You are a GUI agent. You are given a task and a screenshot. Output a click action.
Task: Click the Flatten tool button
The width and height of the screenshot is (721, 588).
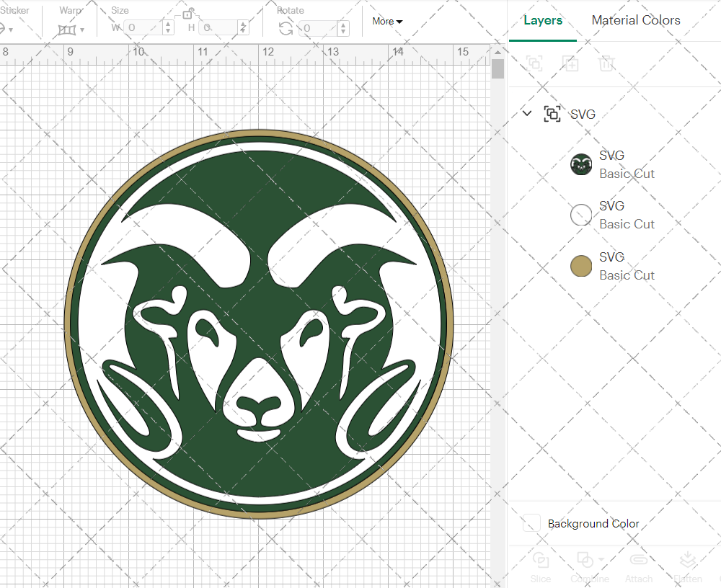688,567
